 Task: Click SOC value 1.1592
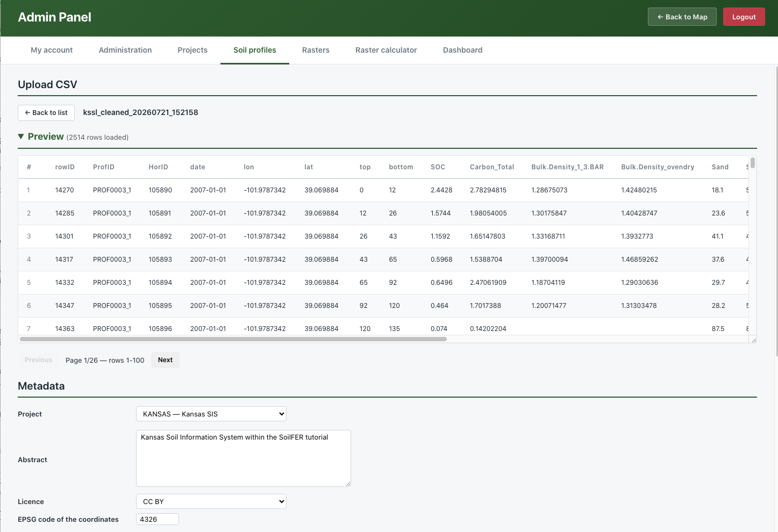[x=440, y=236]
